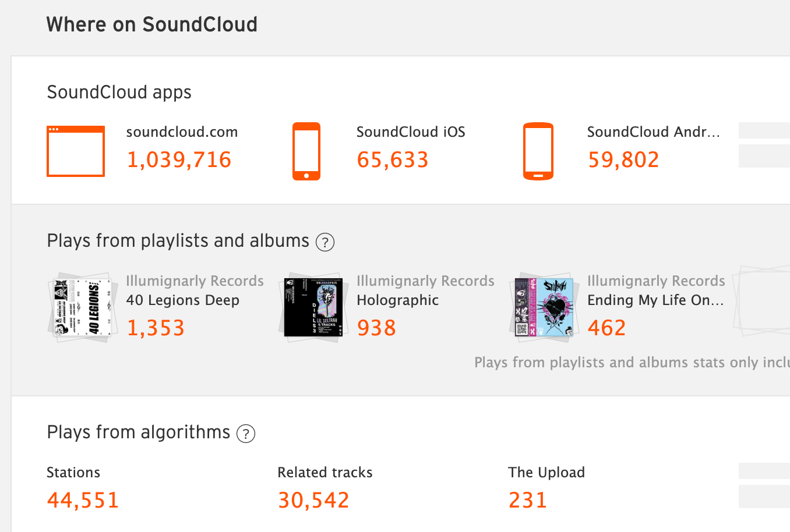This screenshot has width=790, height=532.
Task: Click the SoundCloud iOS phone icon
Action: (306, 151)
